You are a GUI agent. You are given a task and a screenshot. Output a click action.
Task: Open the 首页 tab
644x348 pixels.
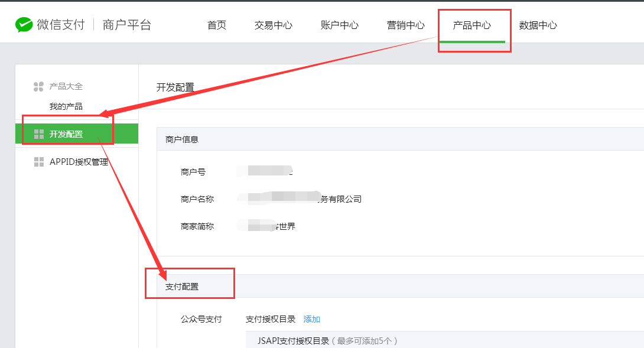coord(217,25)
